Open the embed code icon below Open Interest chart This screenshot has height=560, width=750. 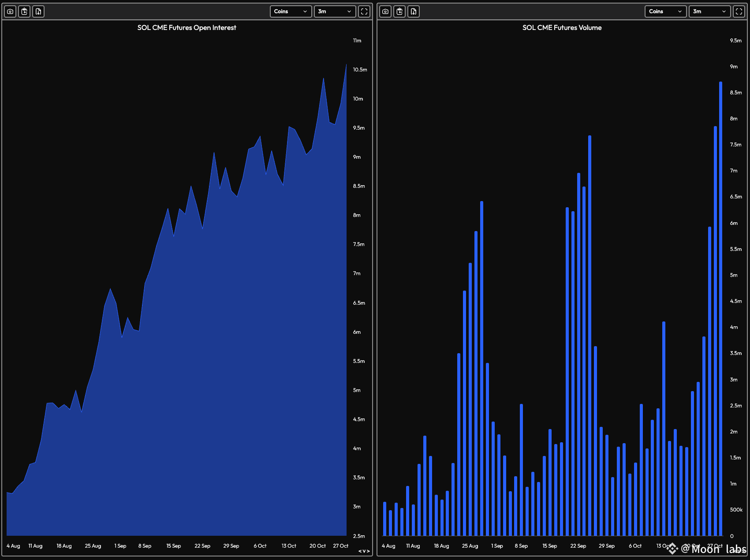pyautogui.click(x=364, y=551)
